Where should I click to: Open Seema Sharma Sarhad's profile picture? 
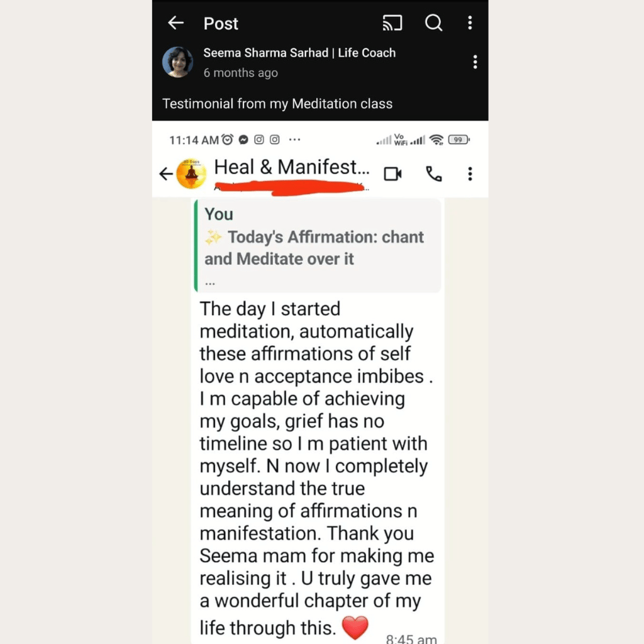click(x=177, y=62)
